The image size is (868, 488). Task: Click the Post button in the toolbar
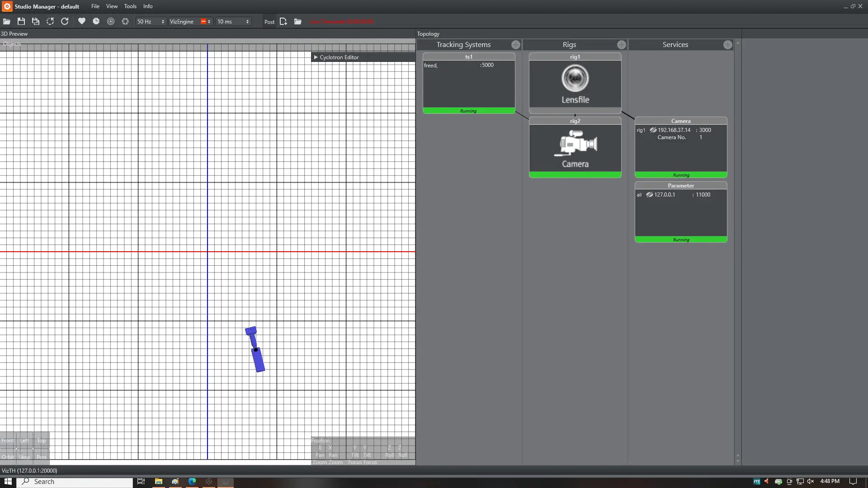[x=269, y=22]
